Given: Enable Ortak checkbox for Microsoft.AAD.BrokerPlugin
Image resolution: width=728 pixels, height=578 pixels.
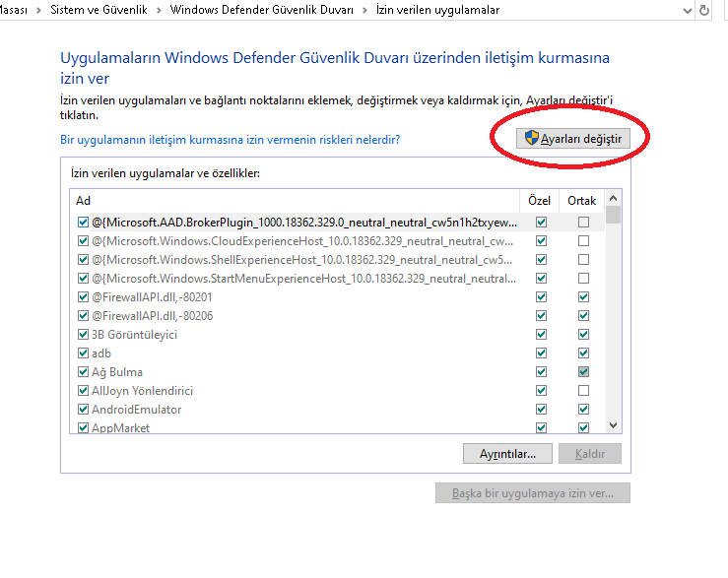Looking at the screenshot, I should tap(583, 222).
